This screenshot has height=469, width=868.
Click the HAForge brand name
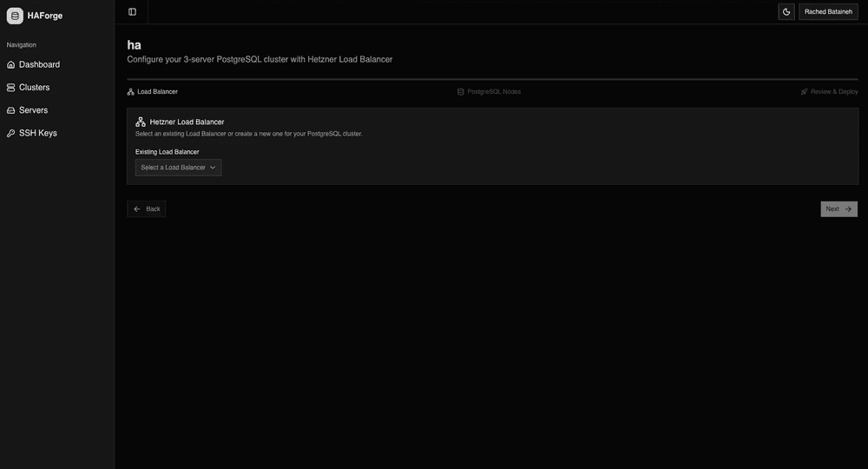click(x=45, y=16)
